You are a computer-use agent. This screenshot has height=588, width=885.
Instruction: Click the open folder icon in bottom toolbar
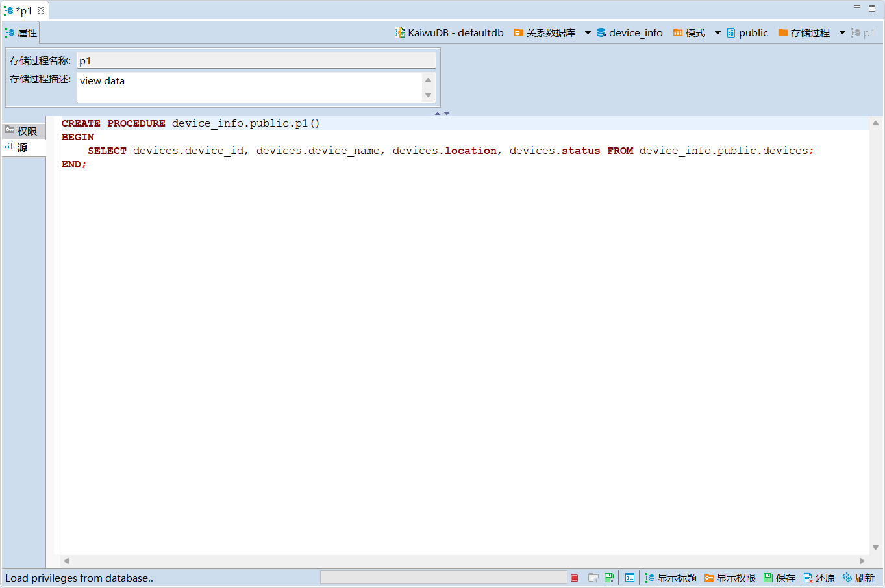click(x=593, y=578)
